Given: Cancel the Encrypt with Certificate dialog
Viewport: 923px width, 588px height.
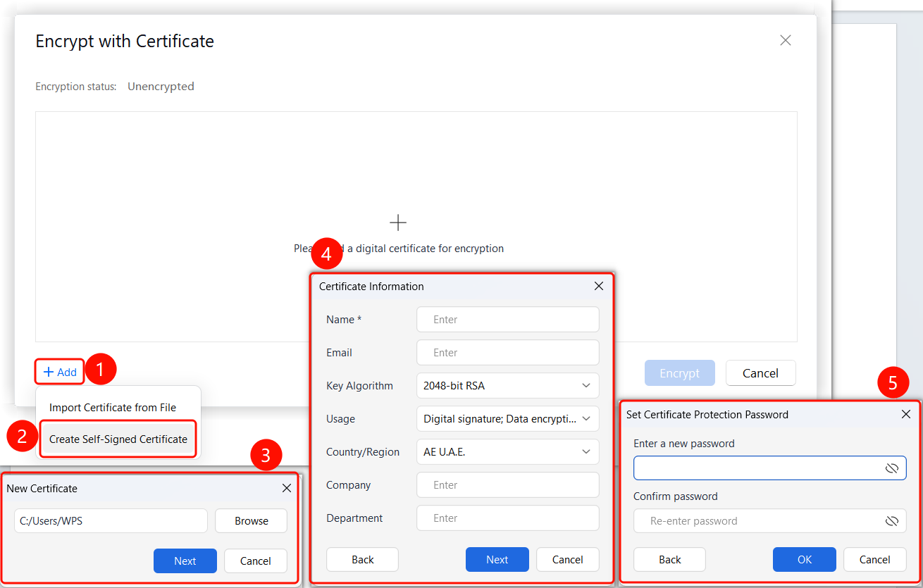Looking at the screenshot, I should click(761, 373).
